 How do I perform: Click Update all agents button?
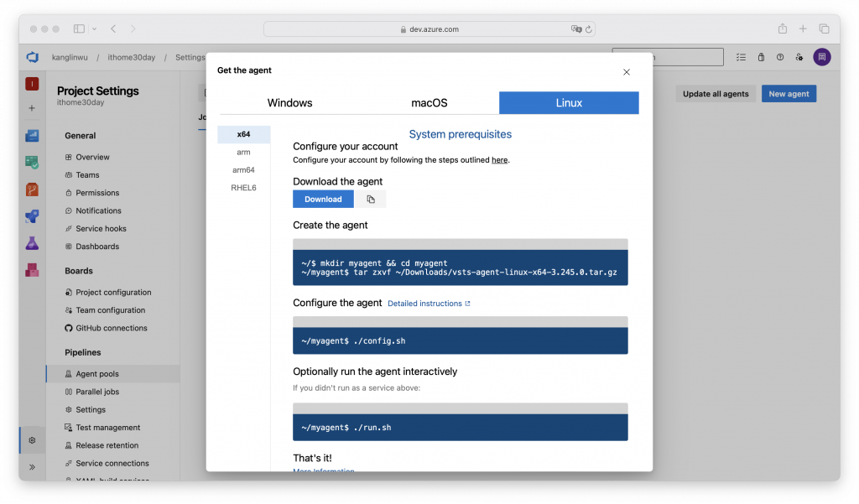[716, 94]
